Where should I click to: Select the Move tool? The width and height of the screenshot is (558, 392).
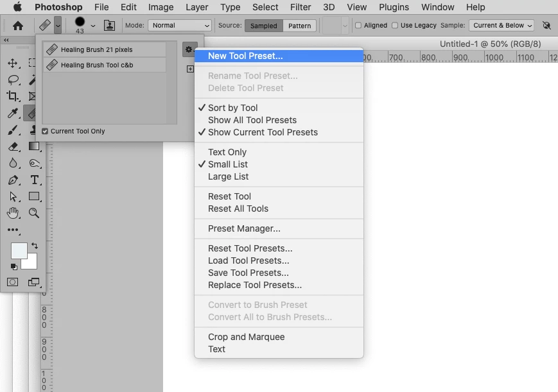tap(13, 64)
